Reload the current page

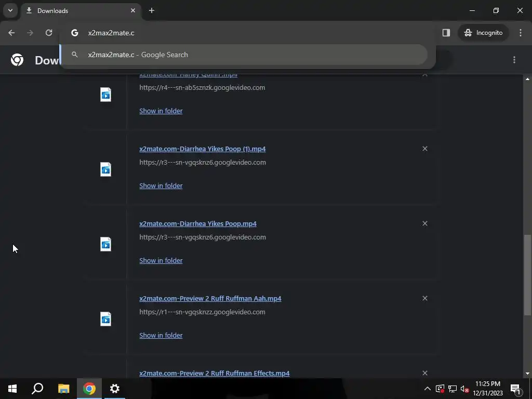pos(49,33)
